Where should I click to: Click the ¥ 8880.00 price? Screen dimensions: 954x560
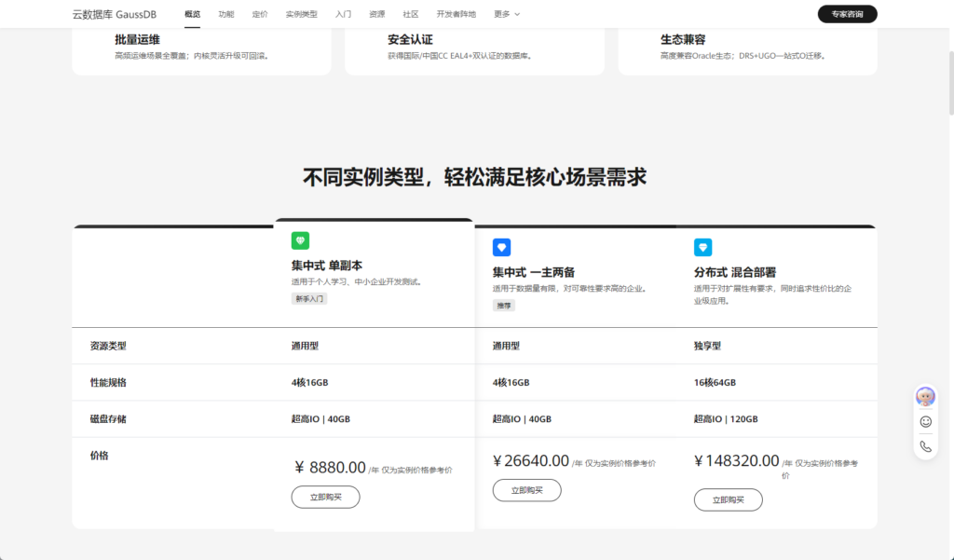[x=331, y=468]
